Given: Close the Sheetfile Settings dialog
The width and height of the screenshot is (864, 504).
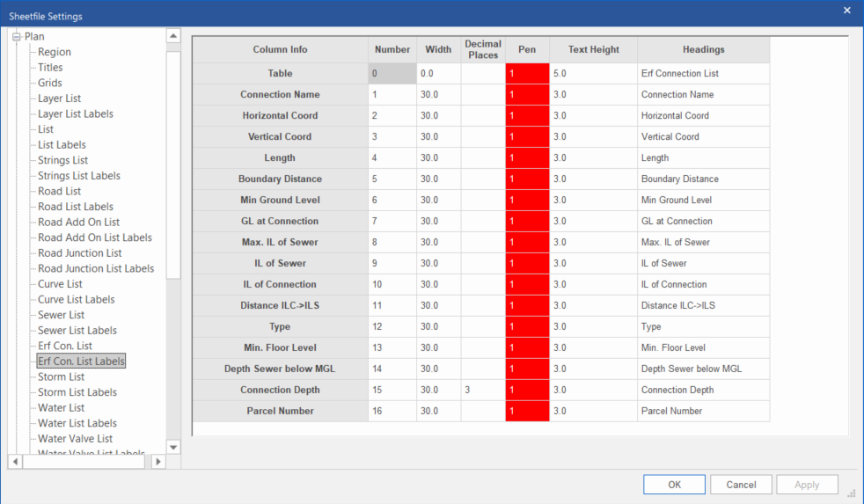Looking at the screenshot, I should pos(847,11).
